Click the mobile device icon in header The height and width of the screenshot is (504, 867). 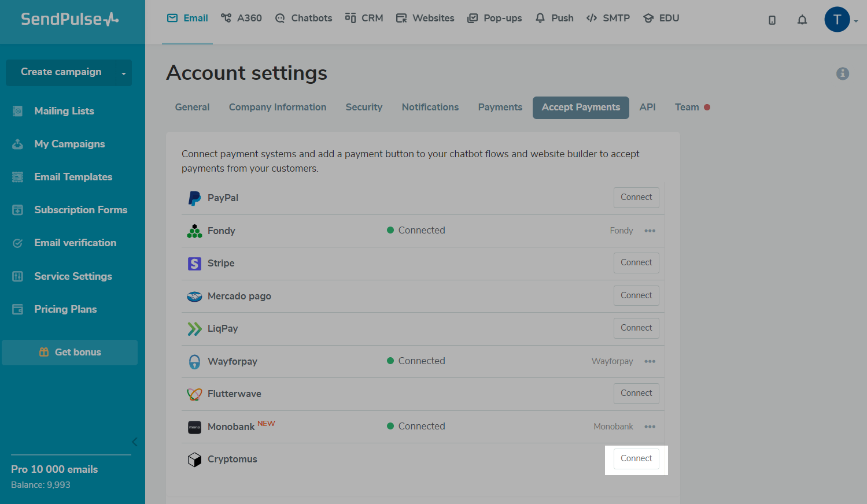coord(772,20)
